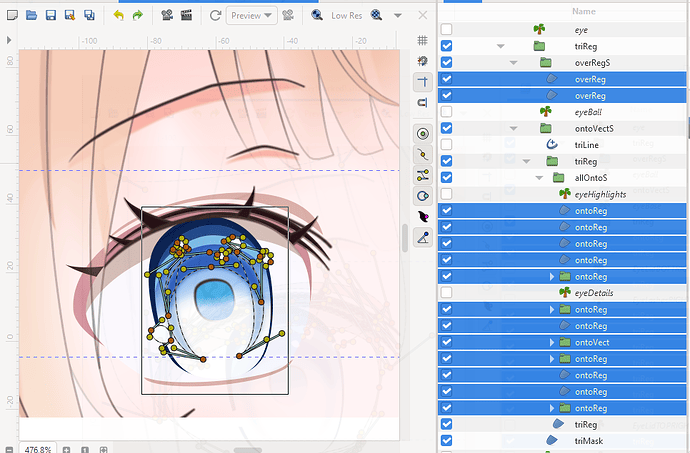Redo the last undone action

(x=138, y=15)
